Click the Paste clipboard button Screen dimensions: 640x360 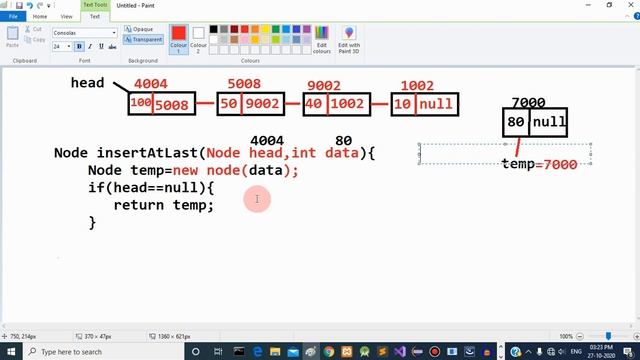point(12,37)
